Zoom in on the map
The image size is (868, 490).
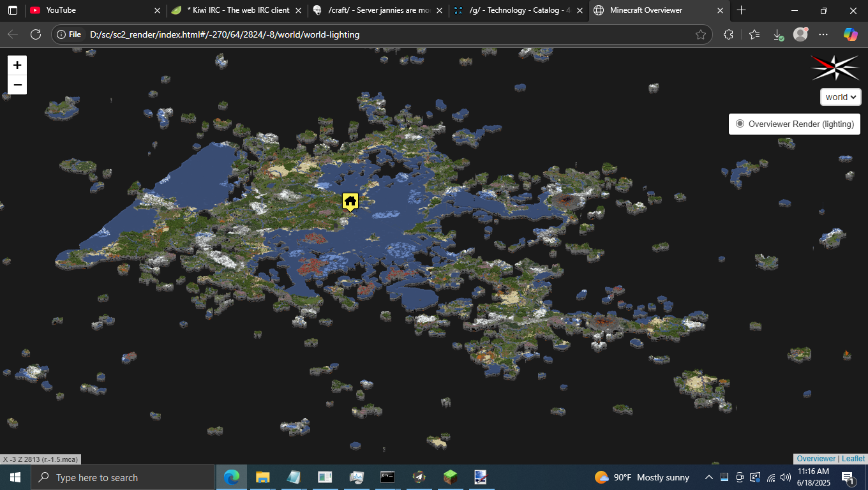coord(17,65)
